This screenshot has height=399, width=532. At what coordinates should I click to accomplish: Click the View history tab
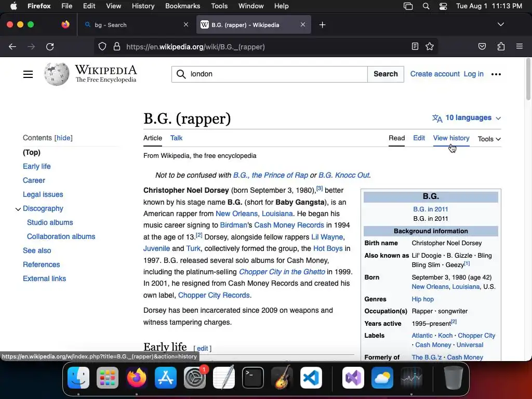(x=451, y=138)
